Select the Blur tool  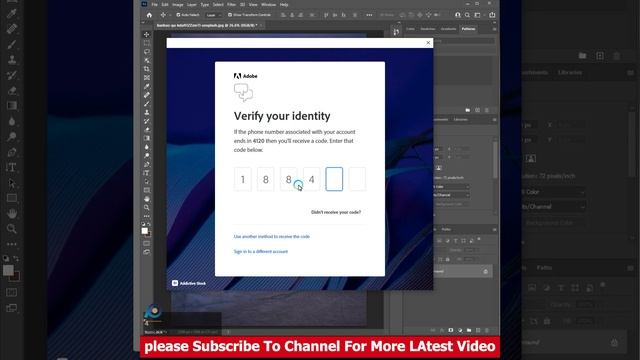click(147, 147)
